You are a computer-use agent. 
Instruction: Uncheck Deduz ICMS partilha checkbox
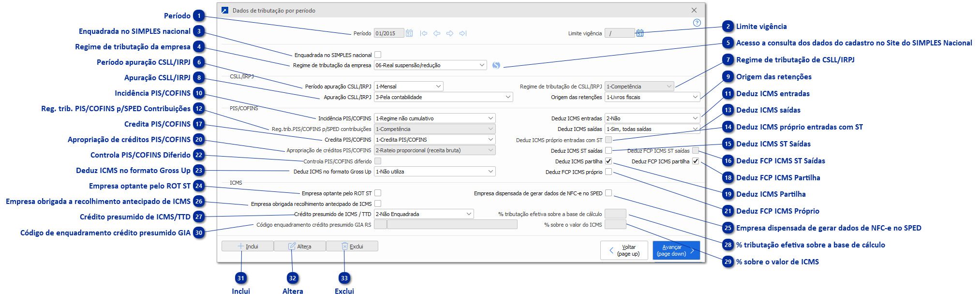[609, 161]
